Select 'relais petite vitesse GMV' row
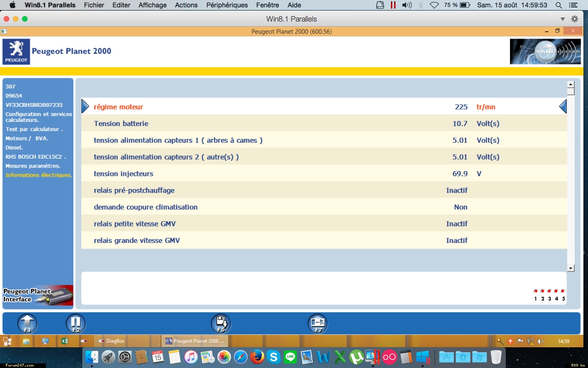This screenshot has height=368, width=588. tap(324, 224)
